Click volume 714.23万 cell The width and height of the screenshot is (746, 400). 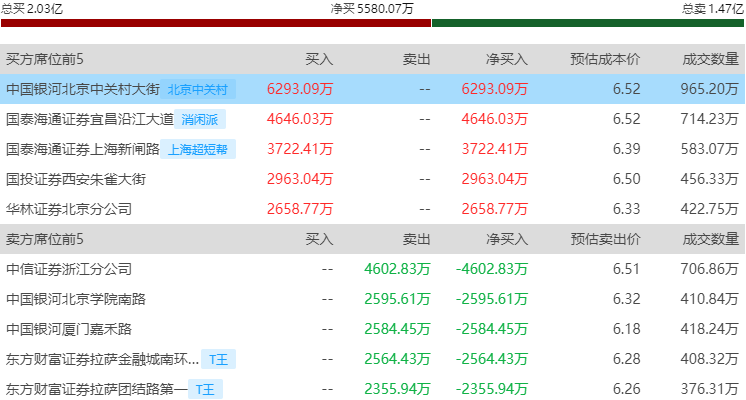click(x=709, y=119)
